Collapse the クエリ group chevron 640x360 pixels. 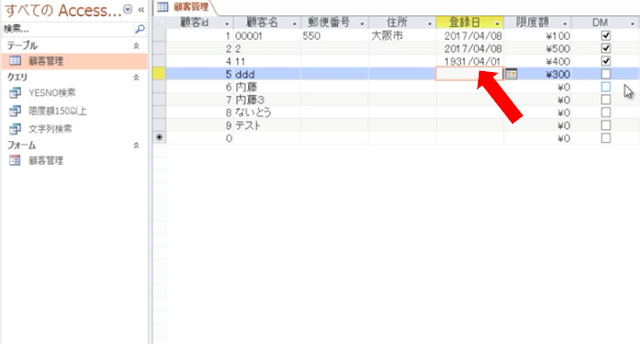pos(136,77)
